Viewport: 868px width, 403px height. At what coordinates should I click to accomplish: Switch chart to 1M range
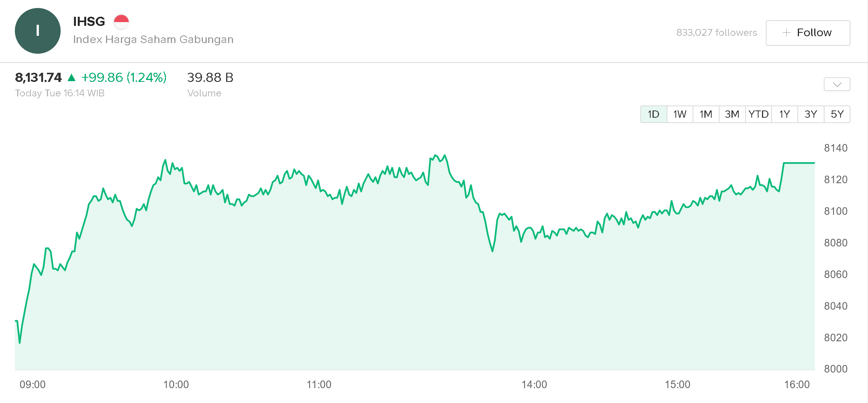click(x=706, y=114)
